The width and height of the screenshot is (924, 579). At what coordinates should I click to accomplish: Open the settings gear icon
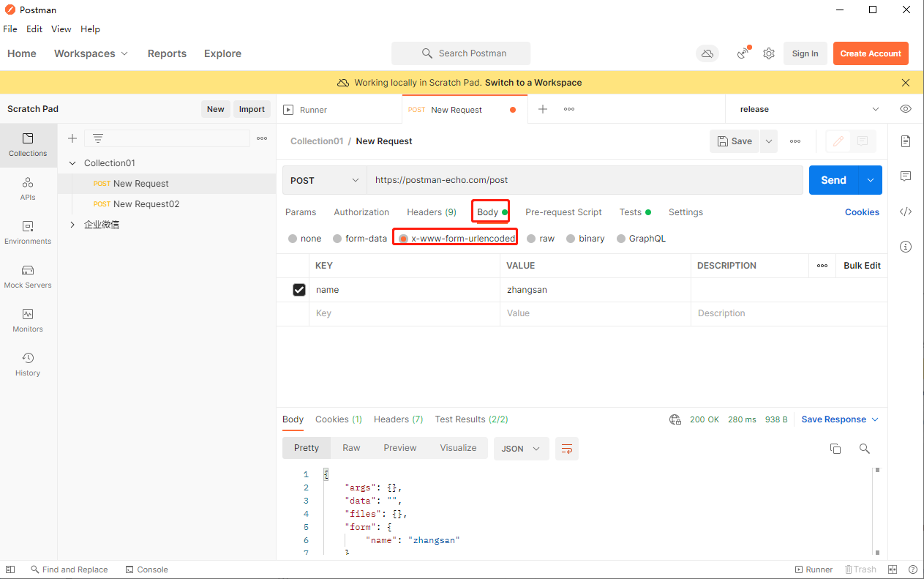point(769,53)
